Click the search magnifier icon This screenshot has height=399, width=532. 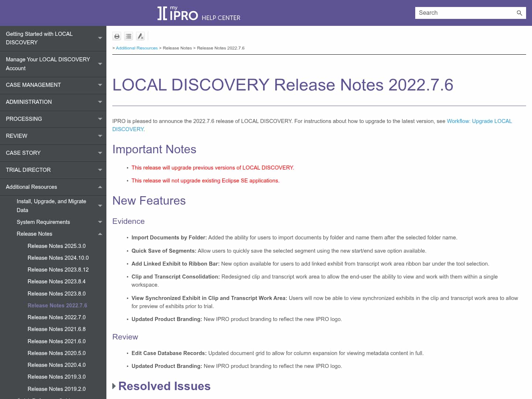[x=519, y=13]
